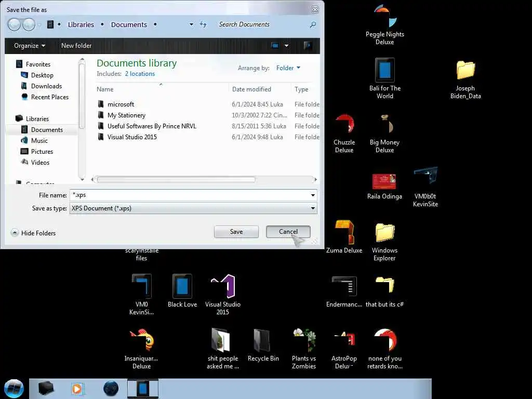The image size is (532, 399).
Task: Select Pictures library
Action: point(42,151)
